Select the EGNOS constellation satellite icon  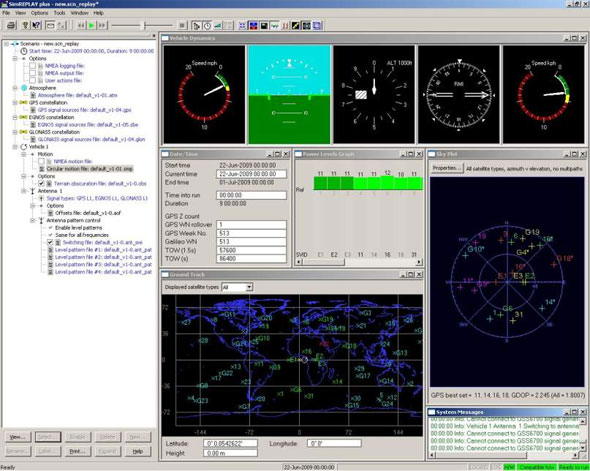(x=23, y=117)
